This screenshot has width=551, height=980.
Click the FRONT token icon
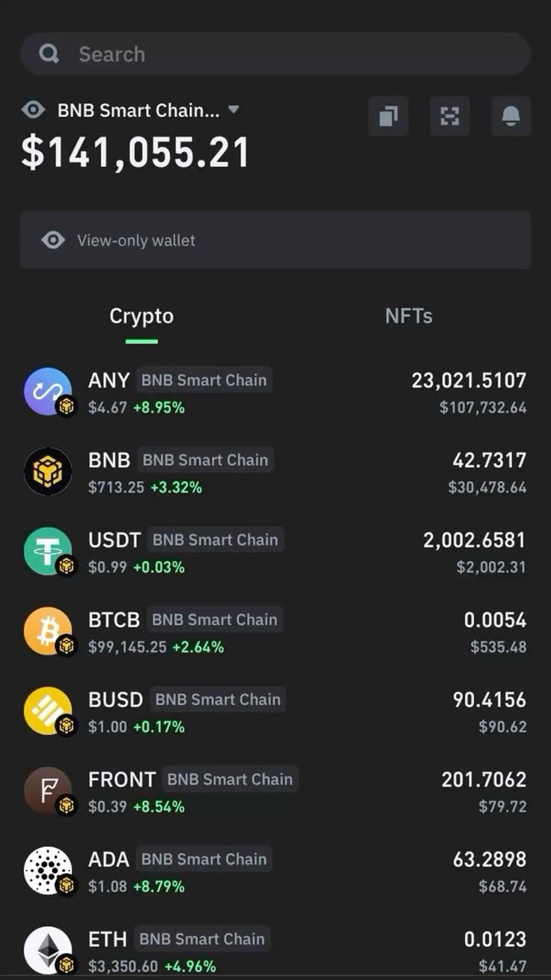click(x=48, y=791)
